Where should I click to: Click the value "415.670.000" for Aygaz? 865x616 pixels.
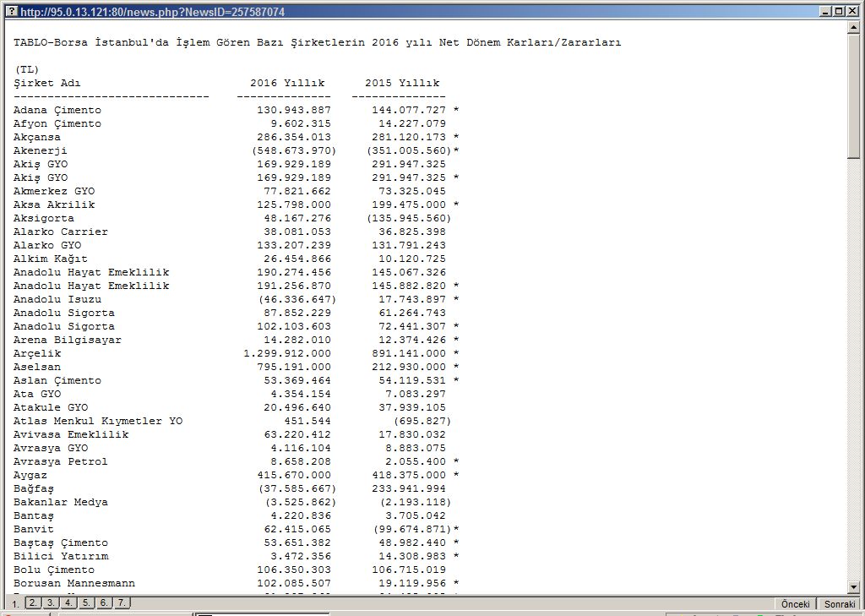(x=294, y=475)
